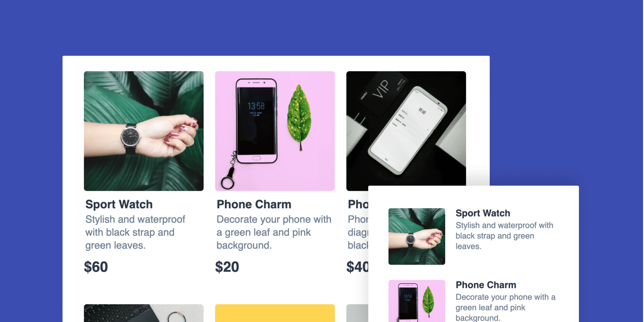
Task: Click description 'Decorate your phone with' in grid
Action: [x=274, y=219]
